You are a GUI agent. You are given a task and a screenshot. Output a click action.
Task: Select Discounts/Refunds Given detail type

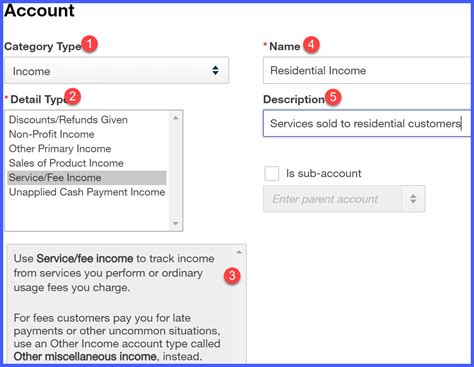[68, 120]
